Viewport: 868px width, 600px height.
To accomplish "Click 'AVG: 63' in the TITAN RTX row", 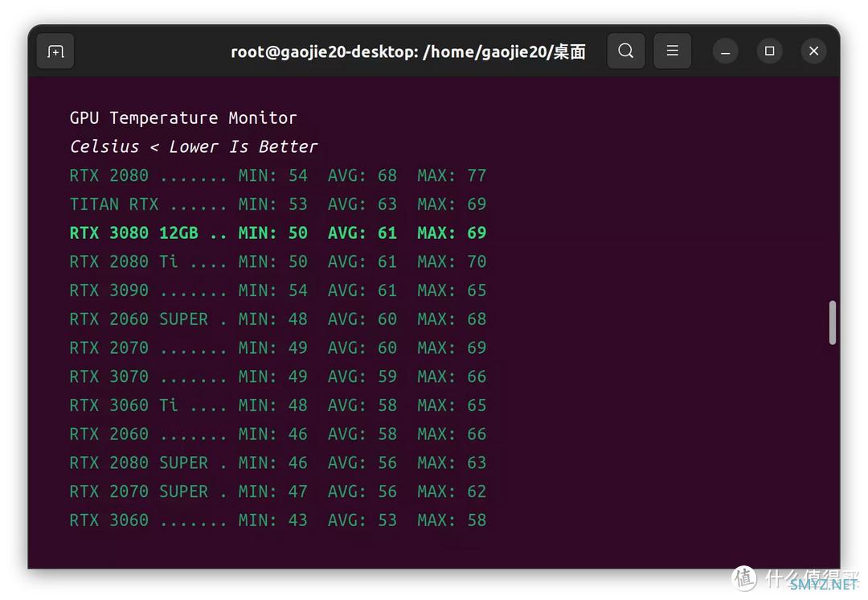I will tap(362, 204).
